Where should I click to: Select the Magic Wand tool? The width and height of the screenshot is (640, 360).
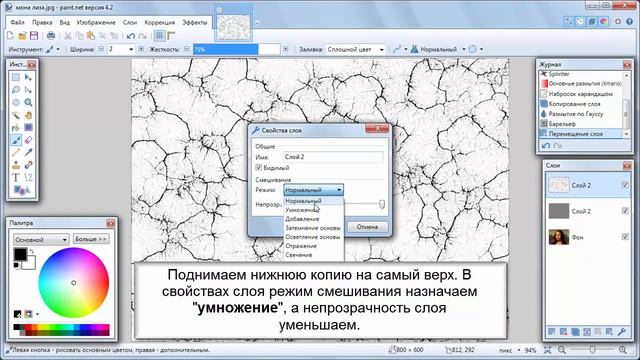[x=16, y=115]
